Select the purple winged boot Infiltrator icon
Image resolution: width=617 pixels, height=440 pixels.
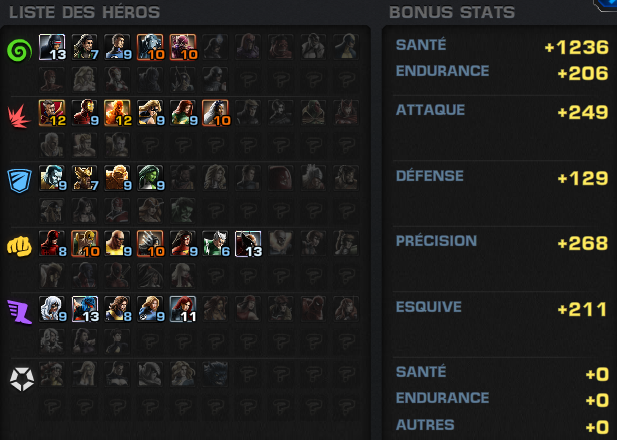(x=19, y=312)
